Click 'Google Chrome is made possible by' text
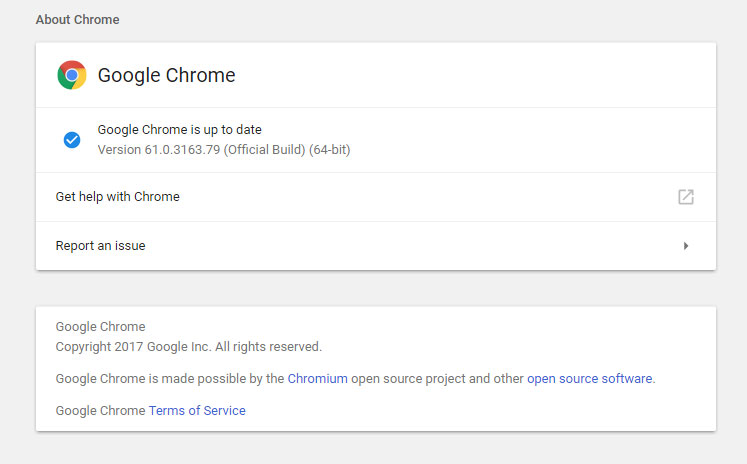Screen dimensions: 747x464 [x=170, y=379]
